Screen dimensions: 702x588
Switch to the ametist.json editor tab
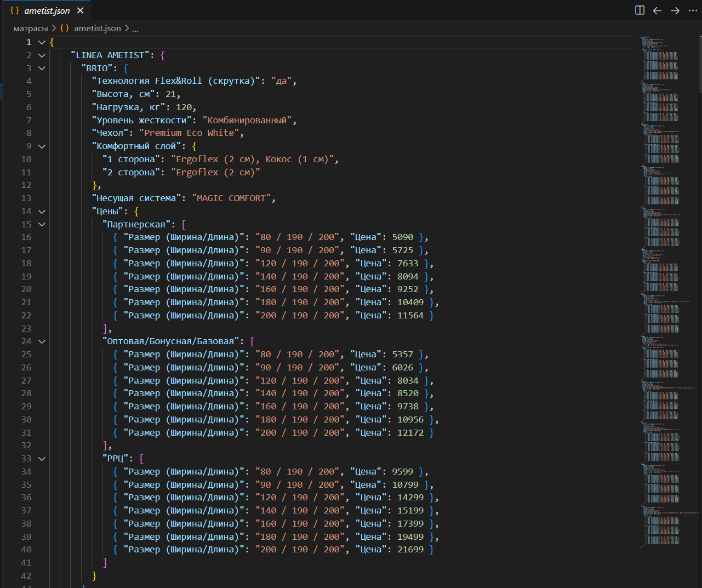point(47,10)
